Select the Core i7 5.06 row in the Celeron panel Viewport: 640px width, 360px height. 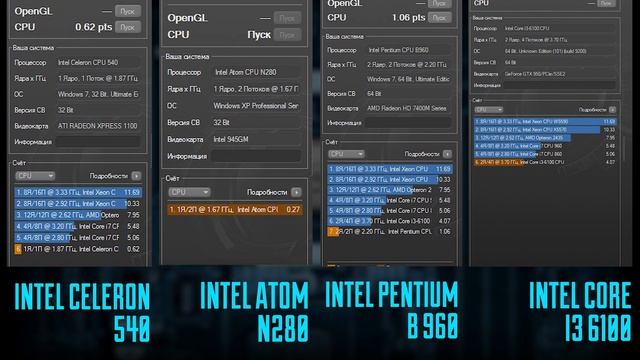(78, 238)
